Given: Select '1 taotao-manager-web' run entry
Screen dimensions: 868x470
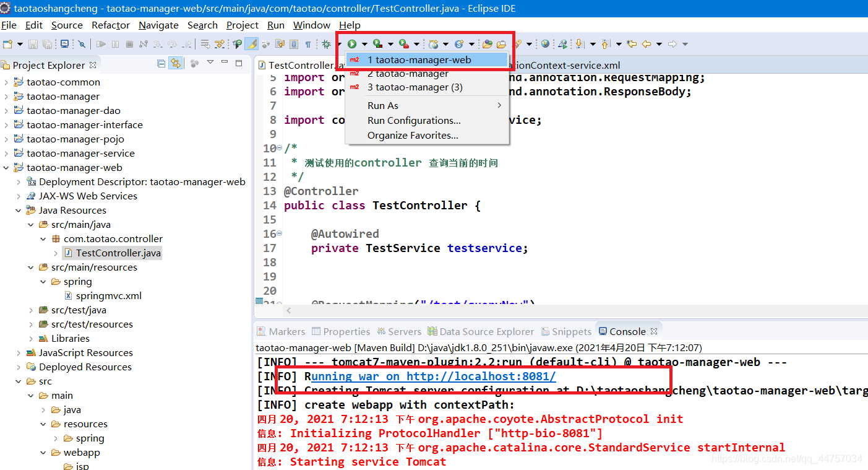Looking at the screenshot, I should [426, 60].
